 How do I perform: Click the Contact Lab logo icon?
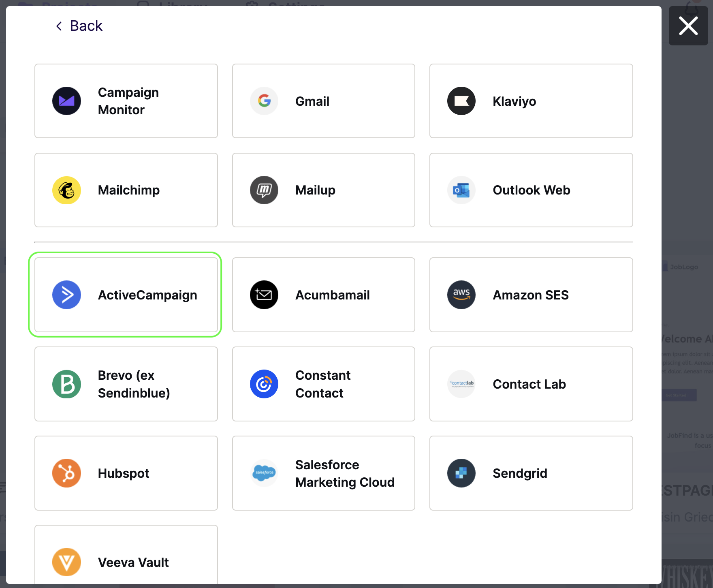point(461,384)
